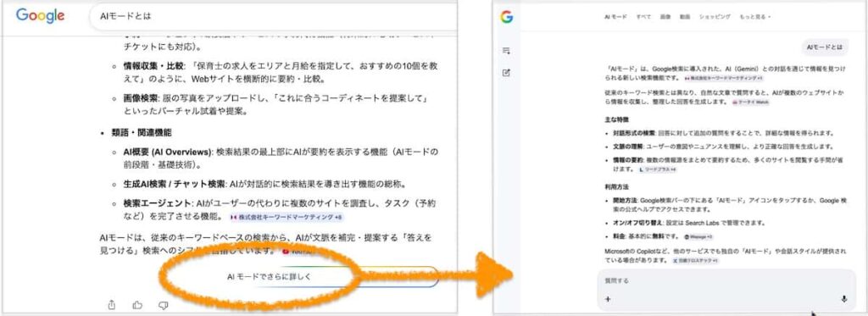The width and height of the screenshot is (868, 316).
Task: Click the AIモードとは query bubble
Action: coord(825,47)
